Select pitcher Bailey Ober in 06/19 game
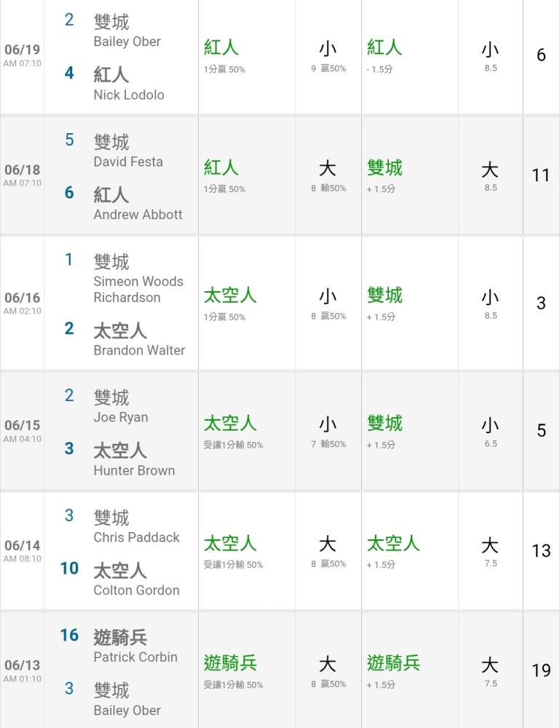Screen dimensions: 560x728 (x=127, y=41)
